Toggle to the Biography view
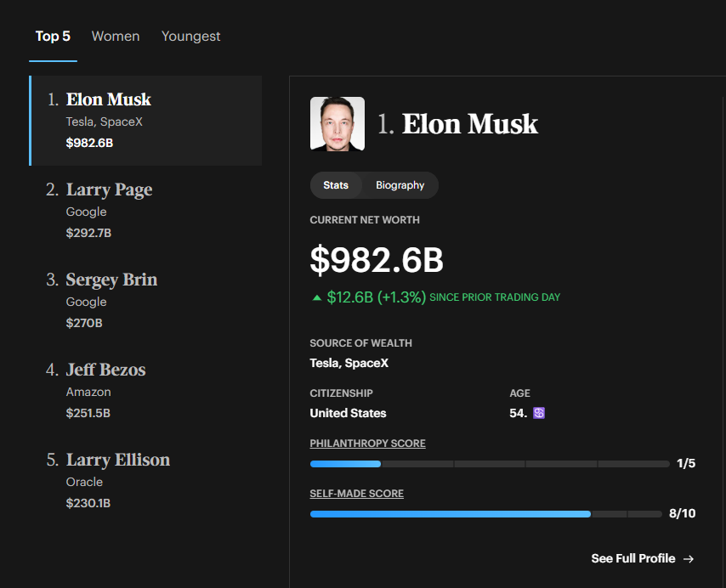This screenshot has height=588, width=726. click(400, 185)
